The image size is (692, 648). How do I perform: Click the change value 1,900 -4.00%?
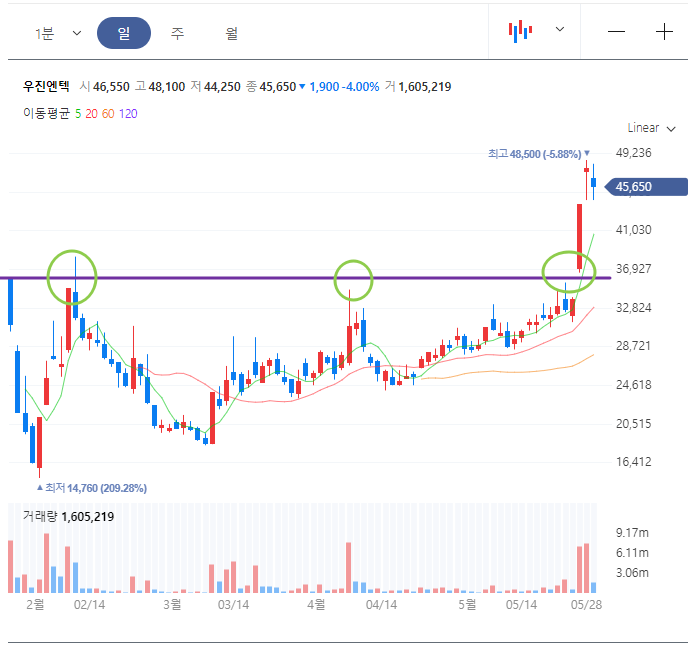(339, 87)
